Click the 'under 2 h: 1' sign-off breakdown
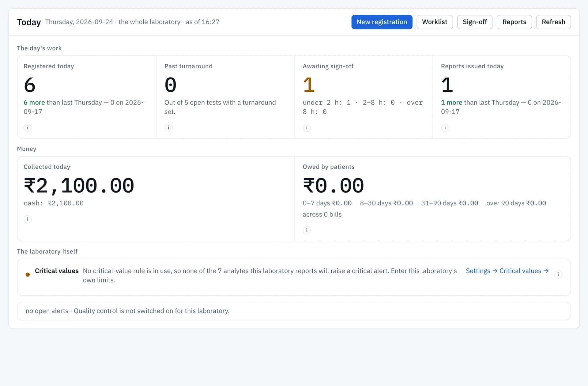The image size is (588, 386). click(x=327, y=103)
